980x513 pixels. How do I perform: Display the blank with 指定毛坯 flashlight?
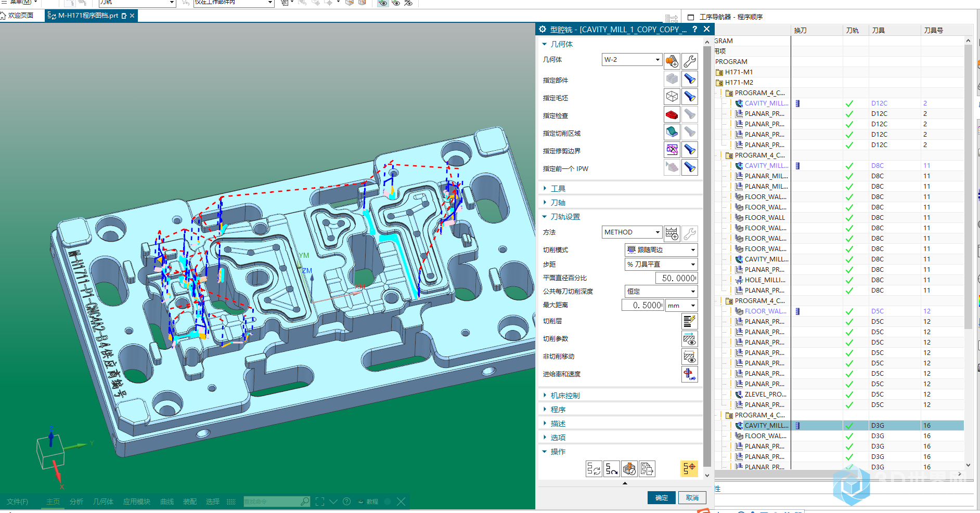pyautogui.click(x=690, y=97)
